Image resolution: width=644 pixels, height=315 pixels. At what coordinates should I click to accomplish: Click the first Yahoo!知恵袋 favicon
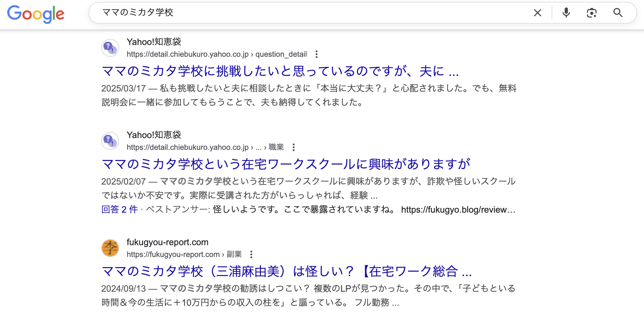click(110, 48)
